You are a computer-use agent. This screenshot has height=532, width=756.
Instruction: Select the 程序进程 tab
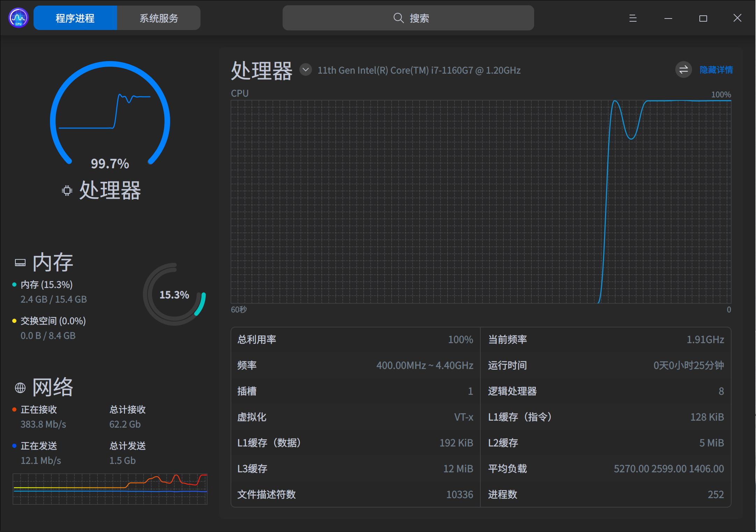pos(74,18)
